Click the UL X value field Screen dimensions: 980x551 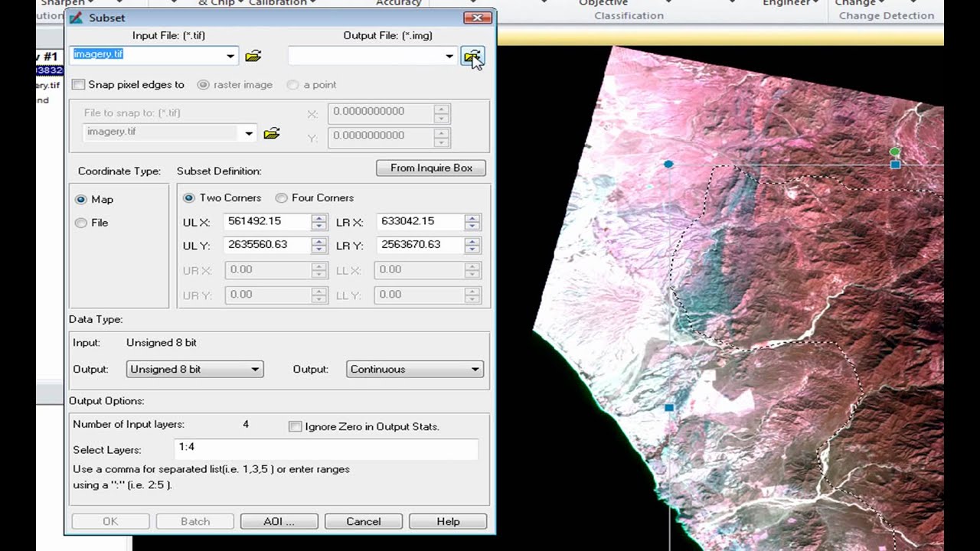click(268, 222)
